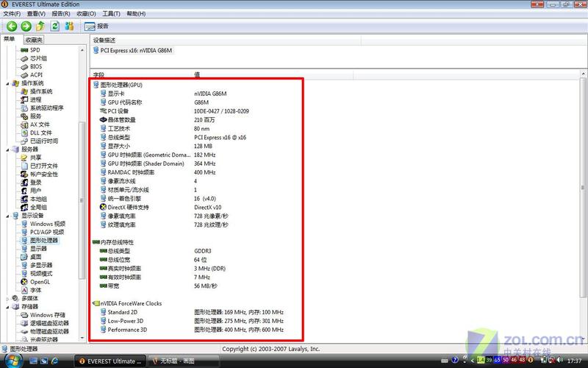Select SPD in the tree
The image size is (588, 368).
pyautogui.click(x=35, y=50)
